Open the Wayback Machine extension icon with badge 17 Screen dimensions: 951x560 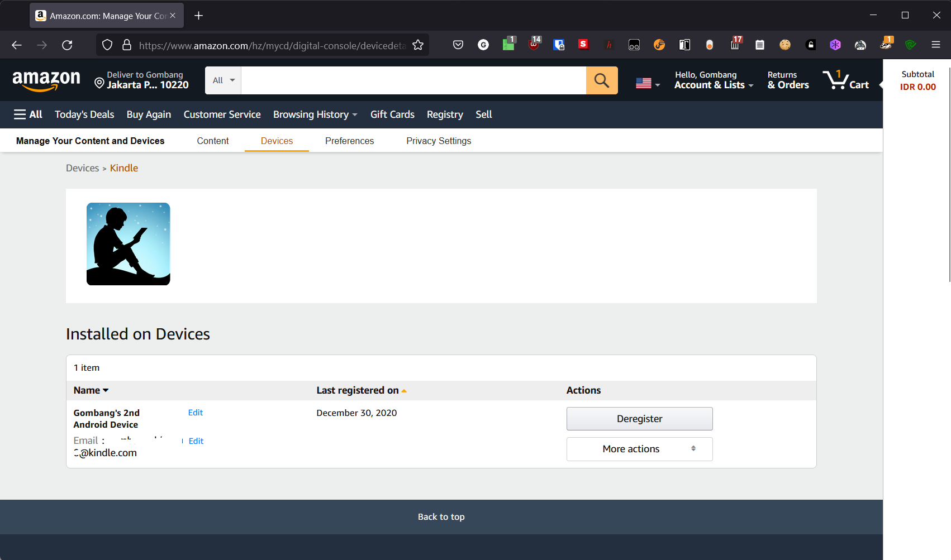point(735,44)
